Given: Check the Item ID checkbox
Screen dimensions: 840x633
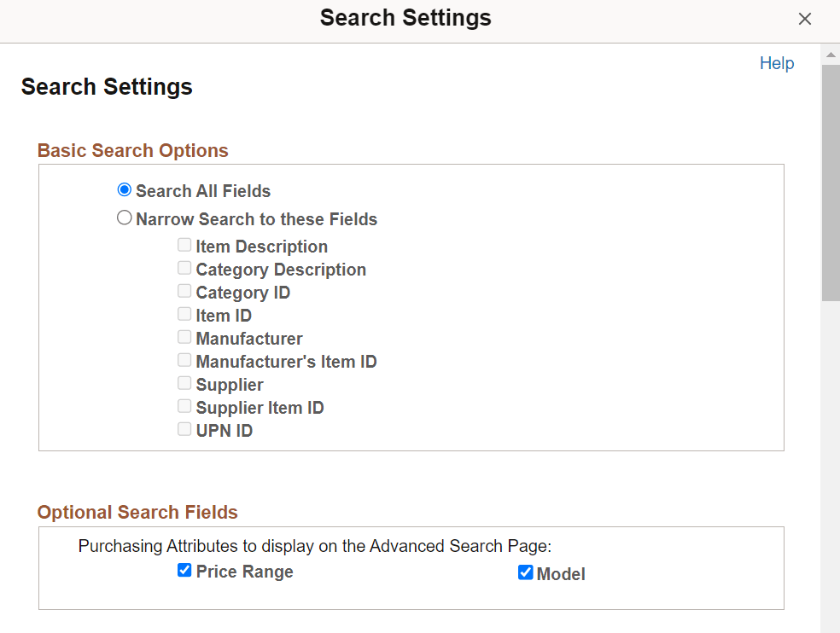Looking at the screenshot, I should tap(184, 313).
